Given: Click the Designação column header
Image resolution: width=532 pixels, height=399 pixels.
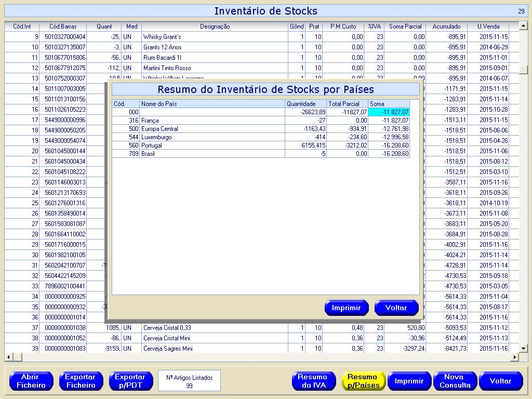Looking at the screenshot, I should (215, 26).
